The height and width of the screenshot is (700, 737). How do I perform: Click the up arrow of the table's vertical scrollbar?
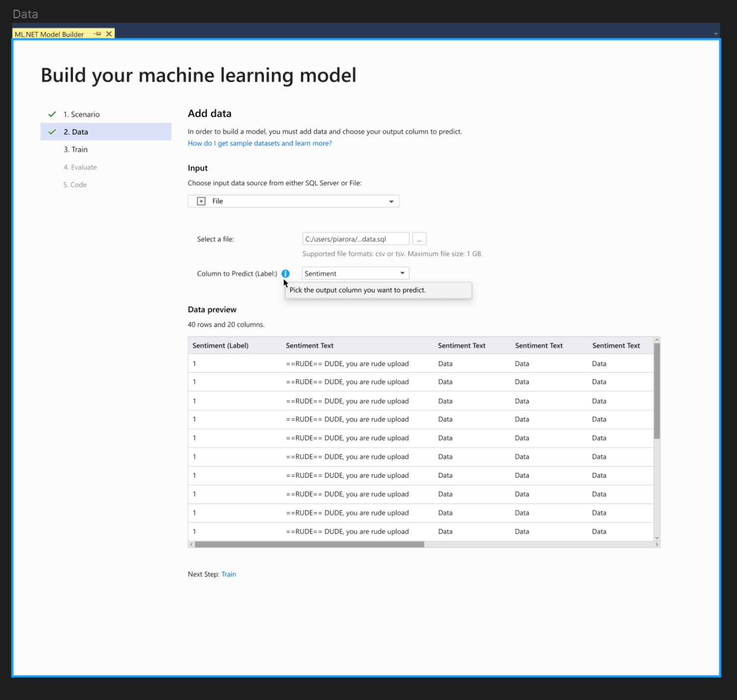point(657,340)
